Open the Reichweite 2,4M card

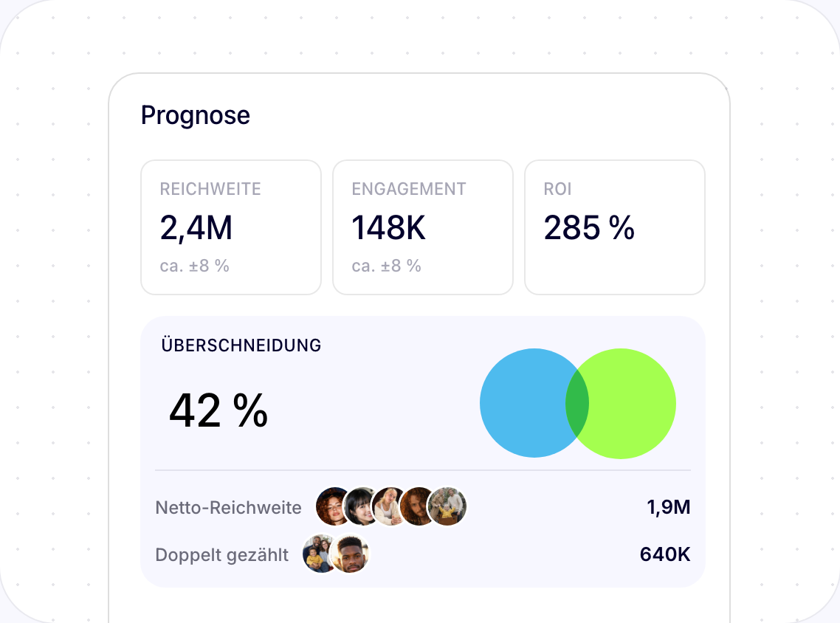pyautogui.click(x=231, y=227)
